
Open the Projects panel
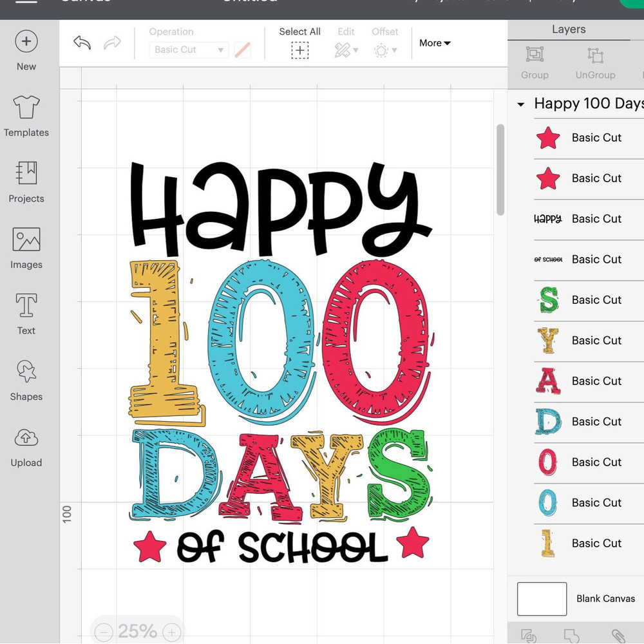click(26, 182)
